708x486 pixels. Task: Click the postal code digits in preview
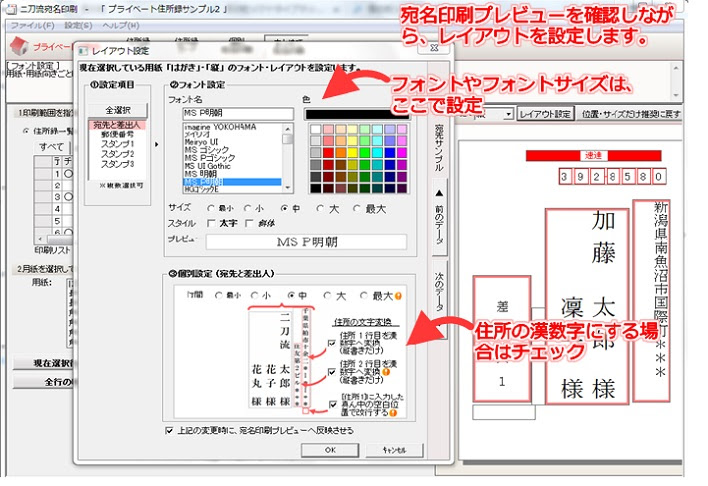click(612, 177)
